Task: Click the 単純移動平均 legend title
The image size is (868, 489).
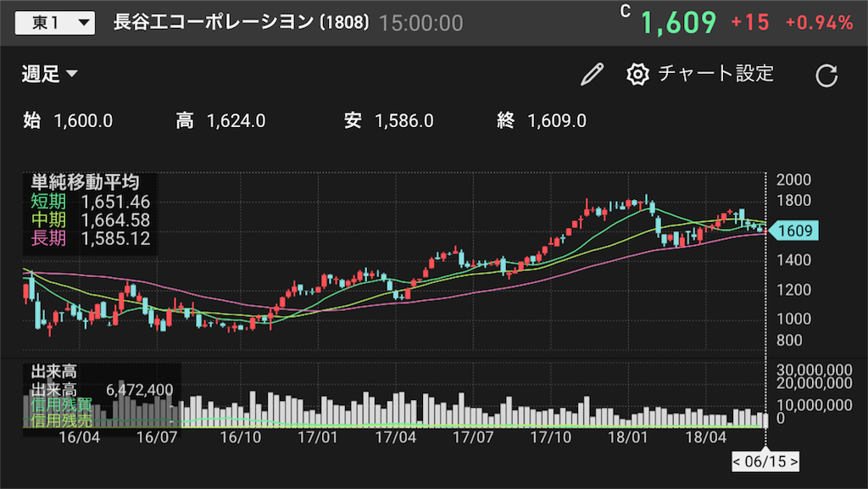Action: click(85, 182)
